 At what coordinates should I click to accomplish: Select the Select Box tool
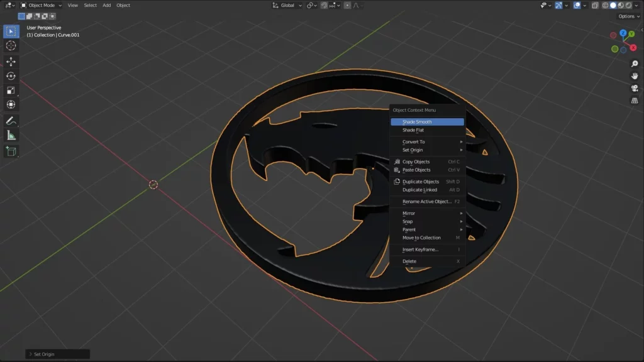point(11,31)
